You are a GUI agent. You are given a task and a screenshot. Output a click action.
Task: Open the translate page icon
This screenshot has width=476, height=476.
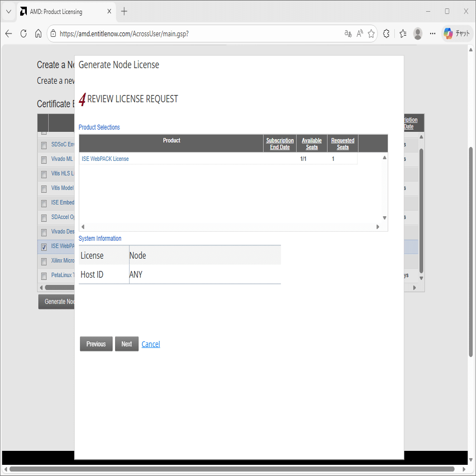tap(348, 34)
